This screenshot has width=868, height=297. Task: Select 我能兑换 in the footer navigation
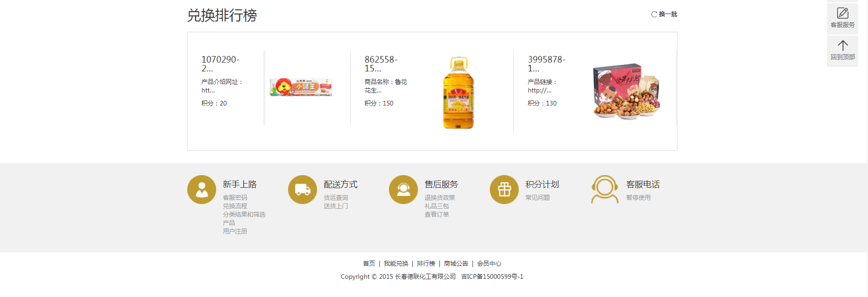pos(396,263)
